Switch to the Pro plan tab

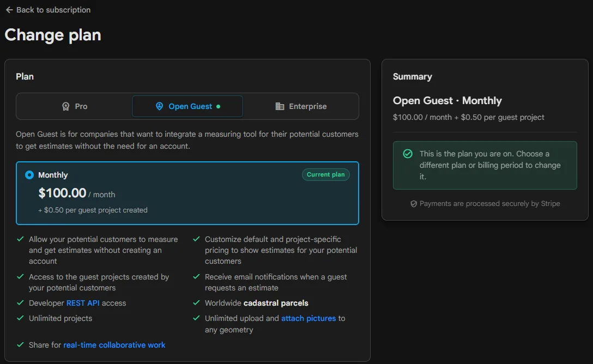pos(75,106)
